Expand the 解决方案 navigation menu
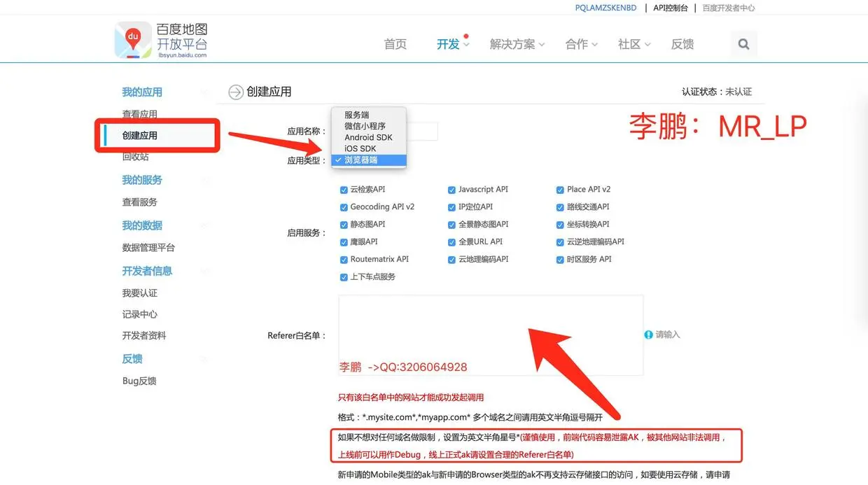 pyautogui.click(x=517, y=44)
